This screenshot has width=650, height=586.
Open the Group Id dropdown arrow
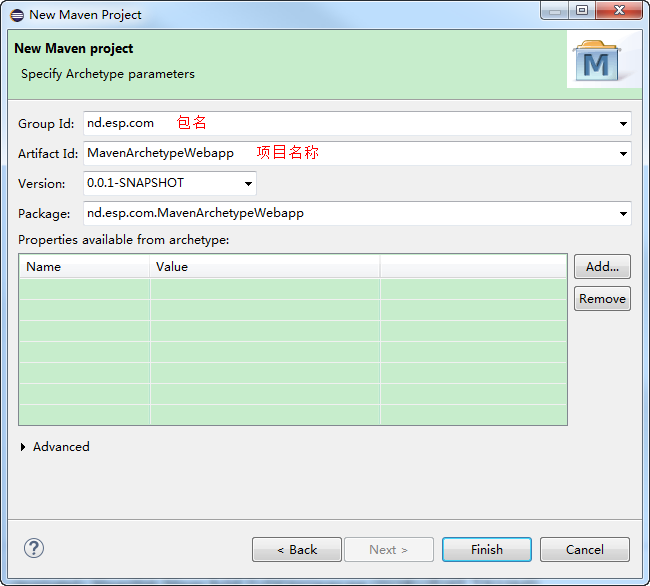tap(623, 123)
